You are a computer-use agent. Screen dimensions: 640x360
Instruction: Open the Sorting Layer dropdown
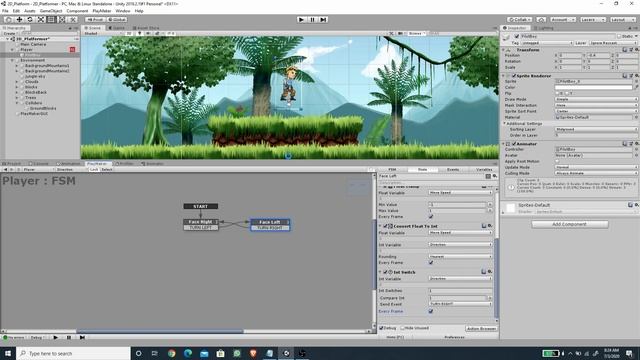[596, 129]
